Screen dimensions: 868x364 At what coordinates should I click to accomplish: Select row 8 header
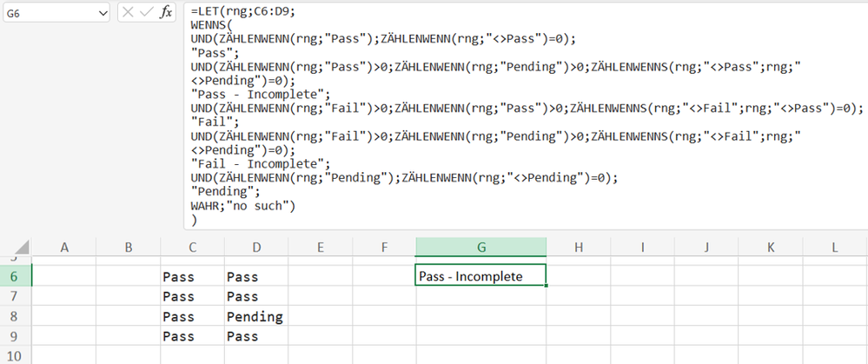click(x=16, y=316)
